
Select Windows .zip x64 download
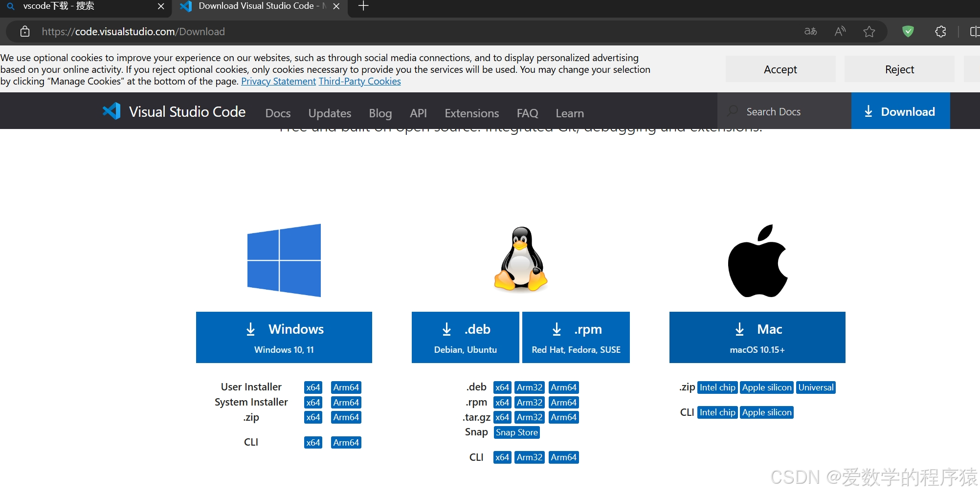313,417
